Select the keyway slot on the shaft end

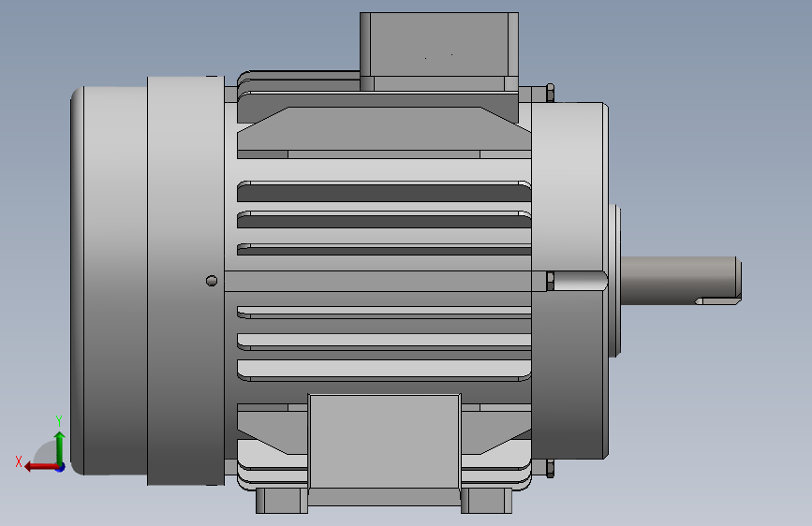717,300
